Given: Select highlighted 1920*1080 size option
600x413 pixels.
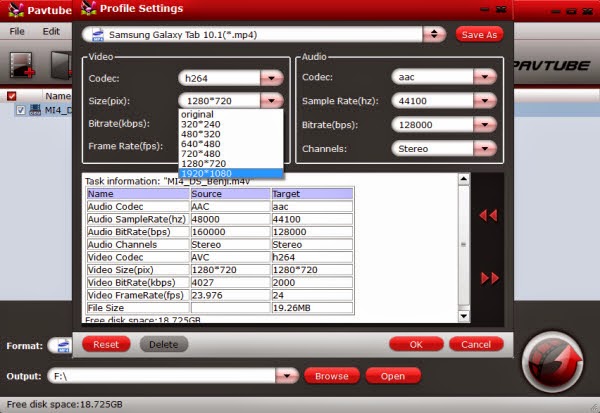Looking at the screenshot, I should coord(231,173).
